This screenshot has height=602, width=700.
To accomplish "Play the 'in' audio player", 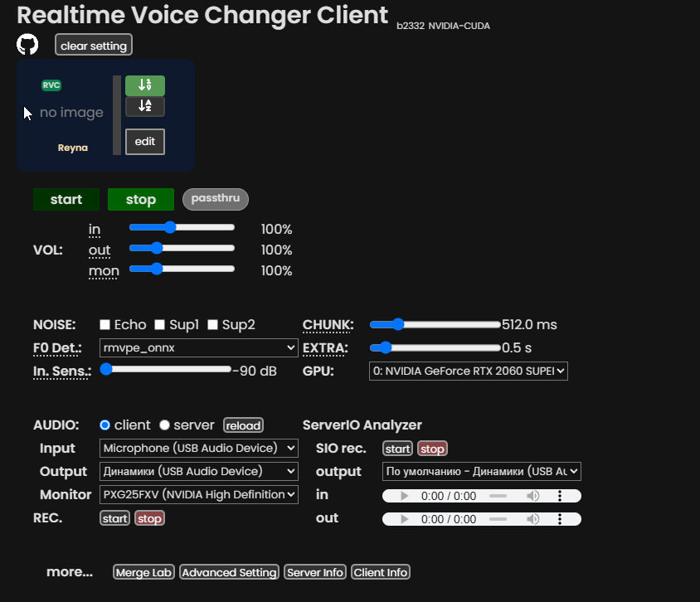I will (x=404, y=496).
